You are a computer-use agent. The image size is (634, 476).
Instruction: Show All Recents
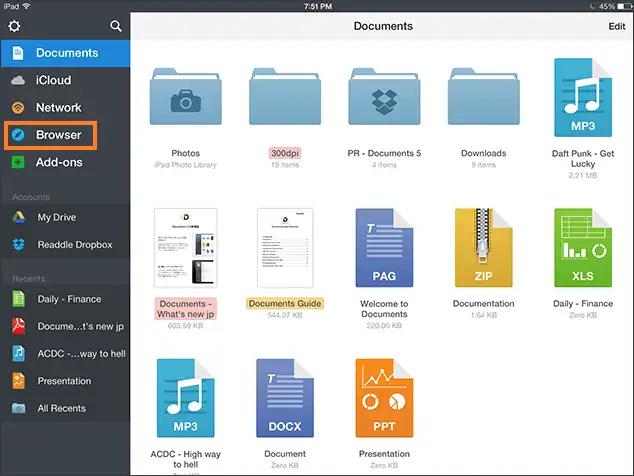(x=65, y=408)
